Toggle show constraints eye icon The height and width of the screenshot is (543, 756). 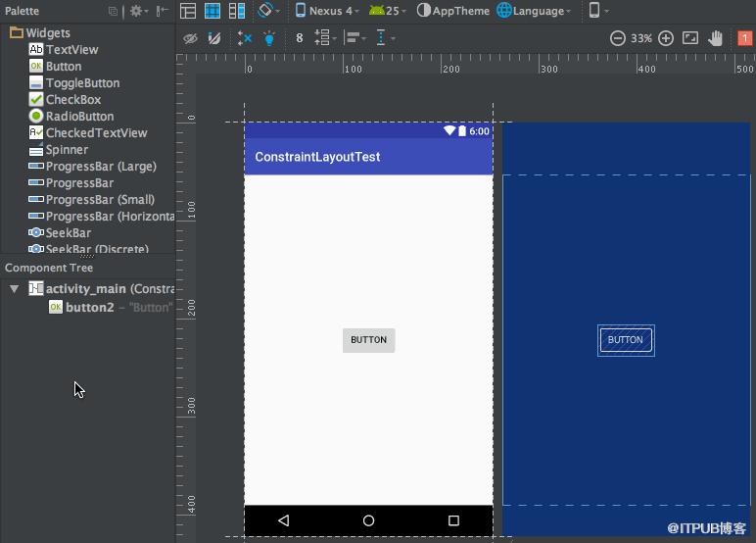click(190, 38)
